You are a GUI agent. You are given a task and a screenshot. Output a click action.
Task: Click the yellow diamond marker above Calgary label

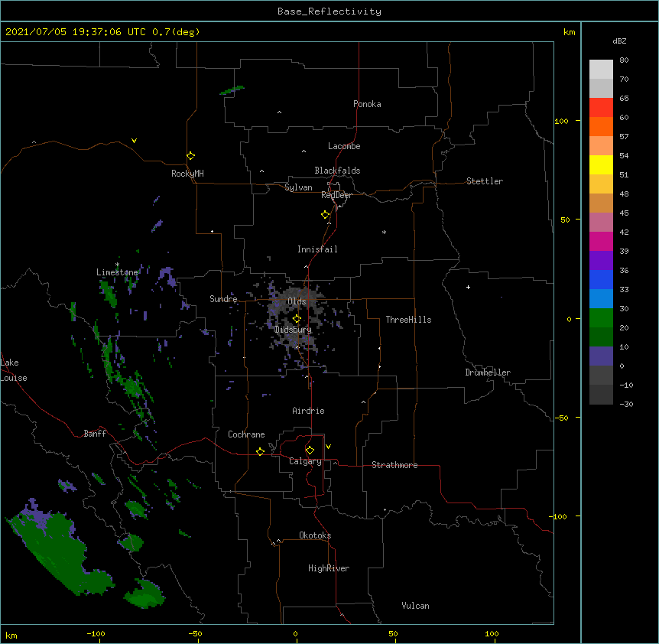tap(310, 450)
